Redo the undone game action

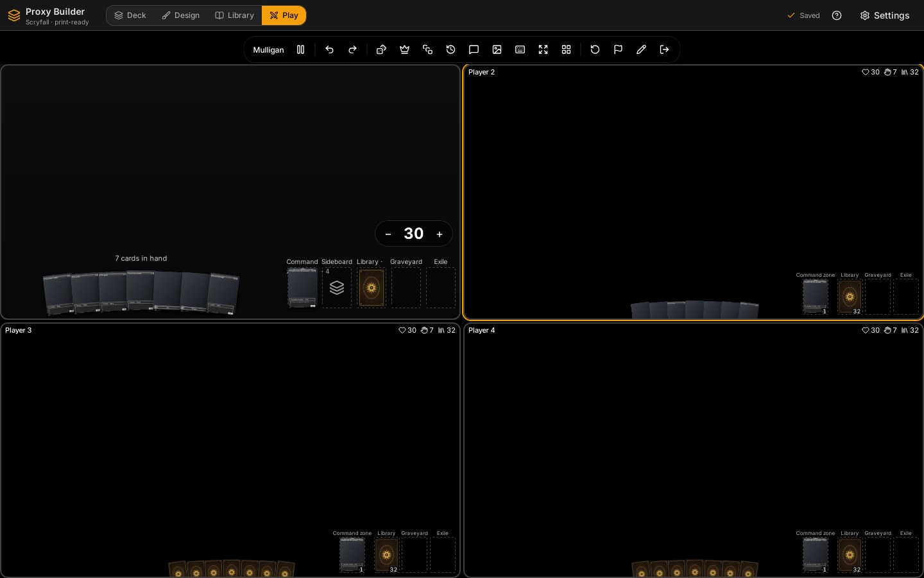click(353, 49)
